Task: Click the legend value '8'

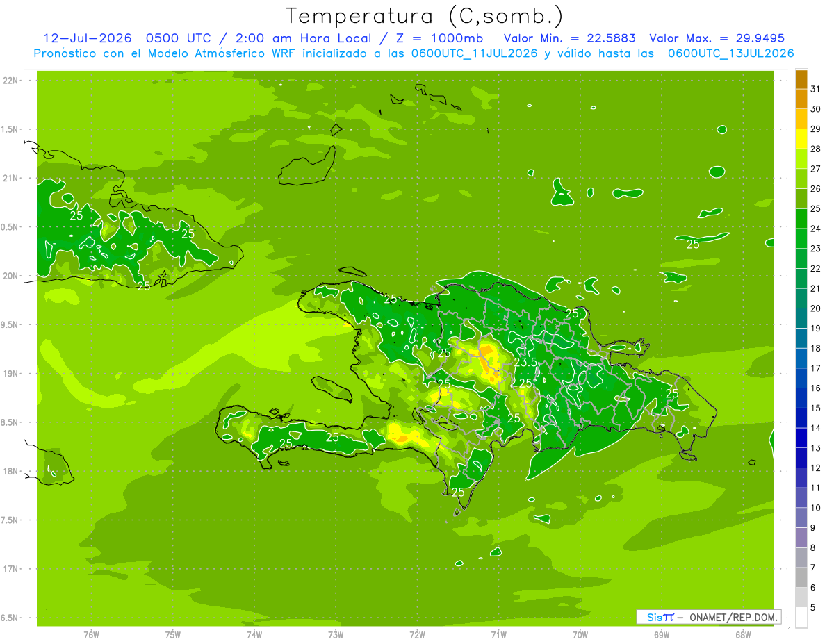Action: (x=813, y=547)
